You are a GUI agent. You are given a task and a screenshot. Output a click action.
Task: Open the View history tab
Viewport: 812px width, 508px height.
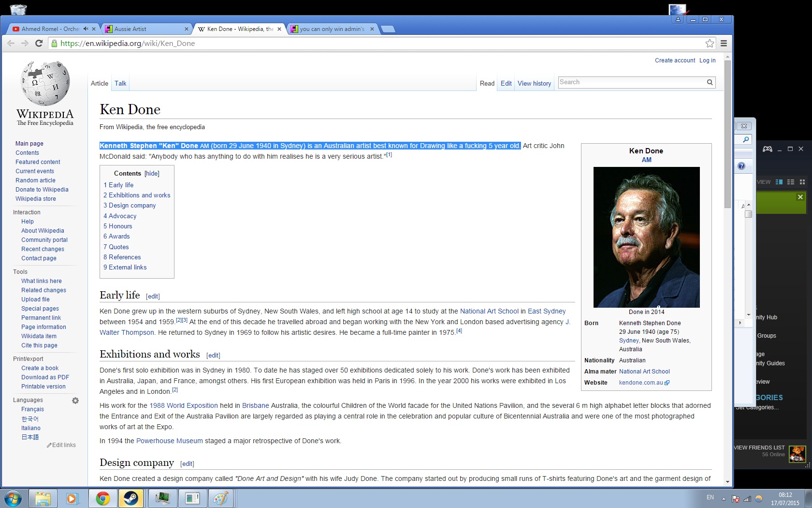tap(534, 84)
